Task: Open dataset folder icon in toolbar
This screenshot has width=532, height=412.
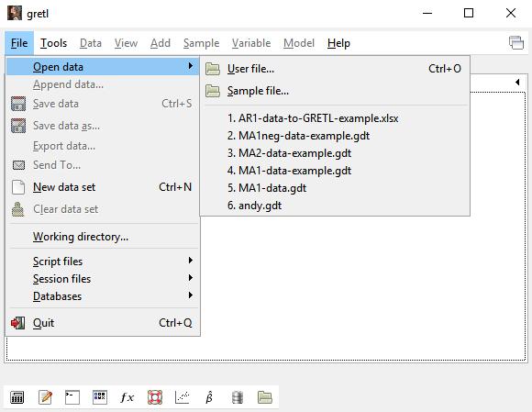Action: (x=265, y=397)
